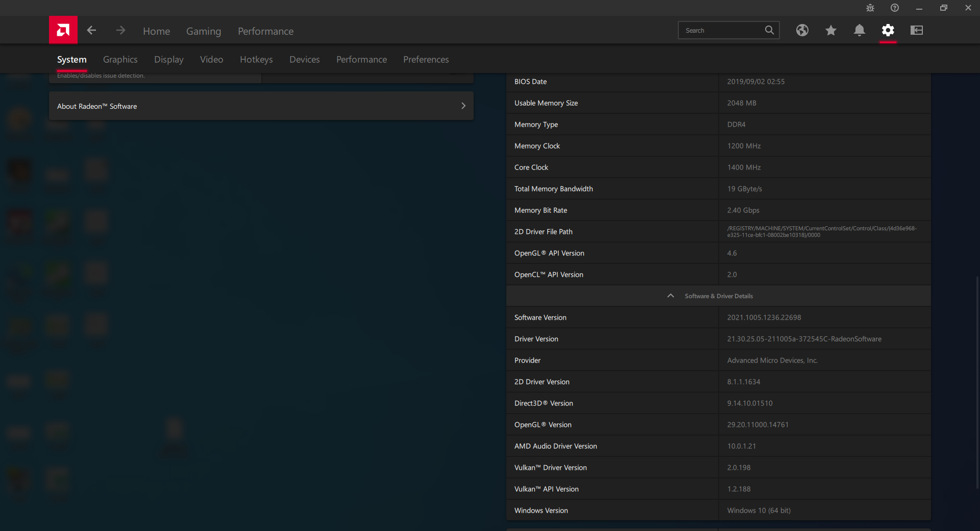Viewport: 980px width, 531px height.
Task: Click the search magnifier icon
Action: 769,30
